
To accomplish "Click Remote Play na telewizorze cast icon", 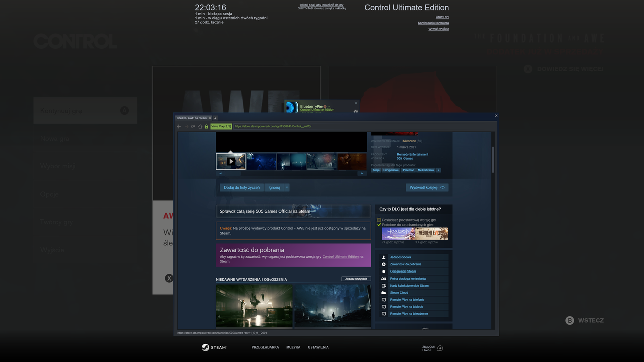I will click(x=384, y=314).
